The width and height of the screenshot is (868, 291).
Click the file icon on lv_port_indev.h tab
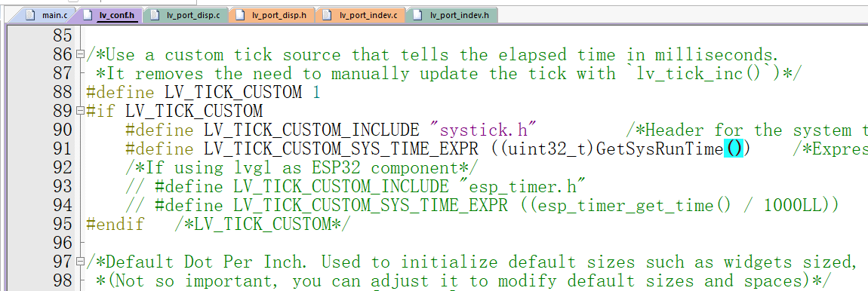pos(417,15)
